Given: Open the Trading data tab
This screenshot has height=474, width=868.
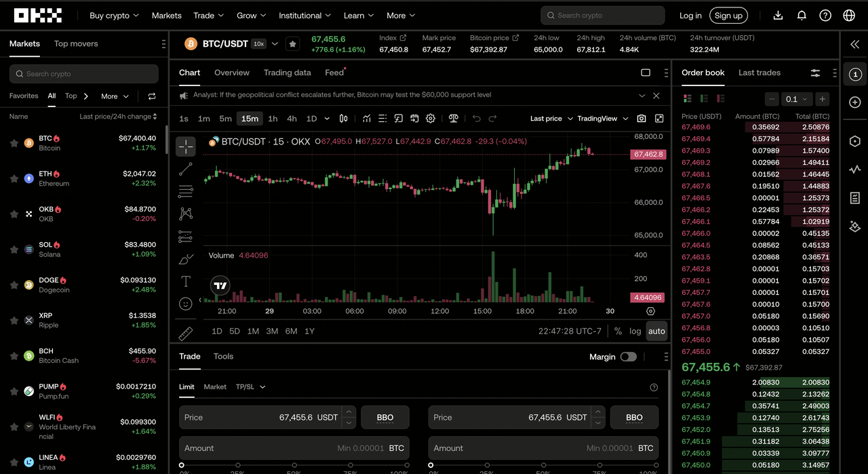Looking at the screenshot, I should tap(287, 73).
